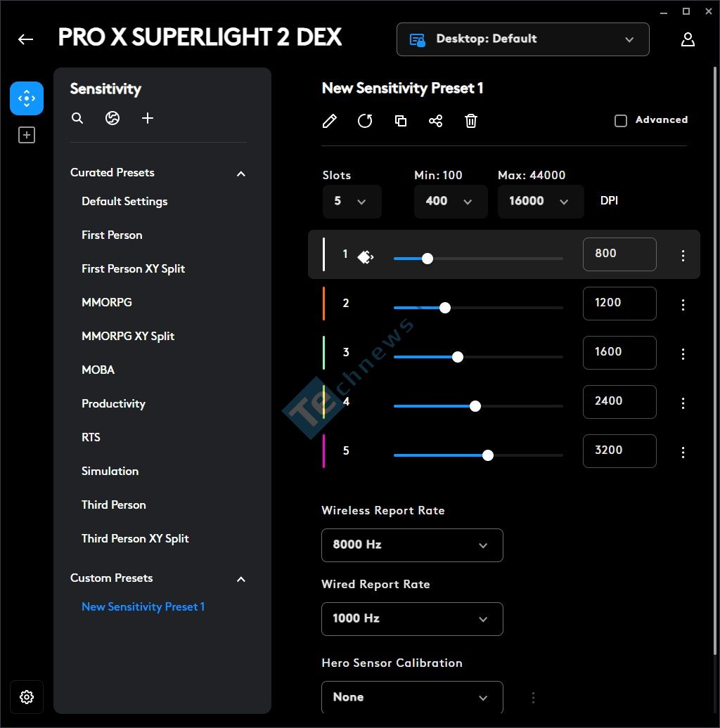
Task: Share the preset via share icon
Action: pos(436,121)
